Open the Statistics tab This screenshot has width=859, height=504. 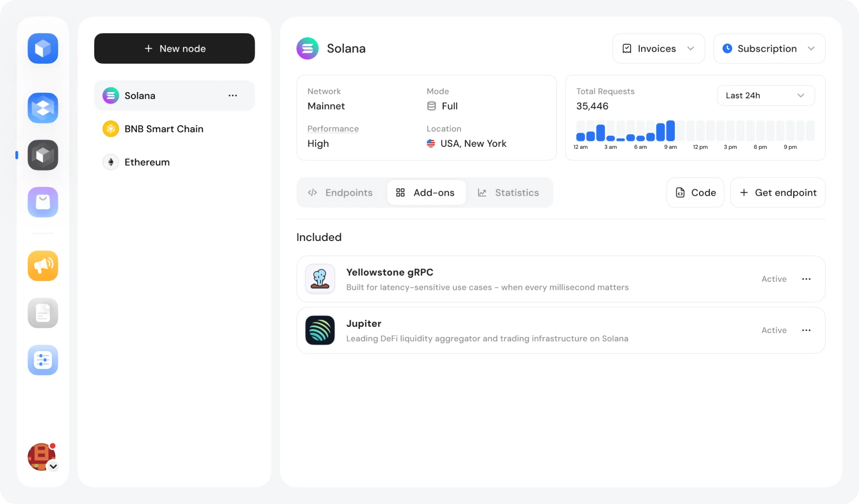[508, 193]
